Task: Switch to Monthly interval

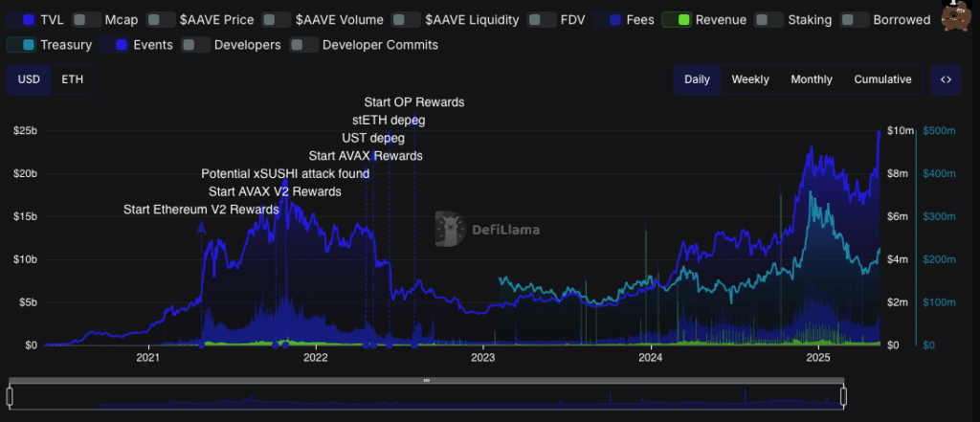Action: [x=812, y=79]
